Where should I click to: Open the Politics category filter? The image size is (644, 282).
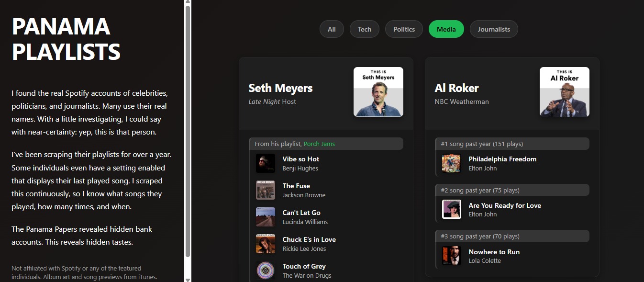click(x=404, y=29)
